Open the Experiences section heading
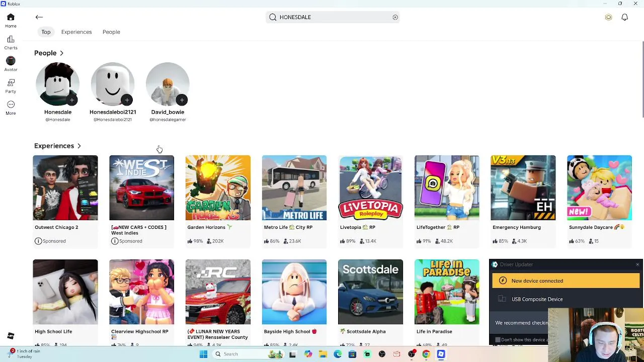Image resolution: width=644 pixels, height=362 pixels. (54, 146)
